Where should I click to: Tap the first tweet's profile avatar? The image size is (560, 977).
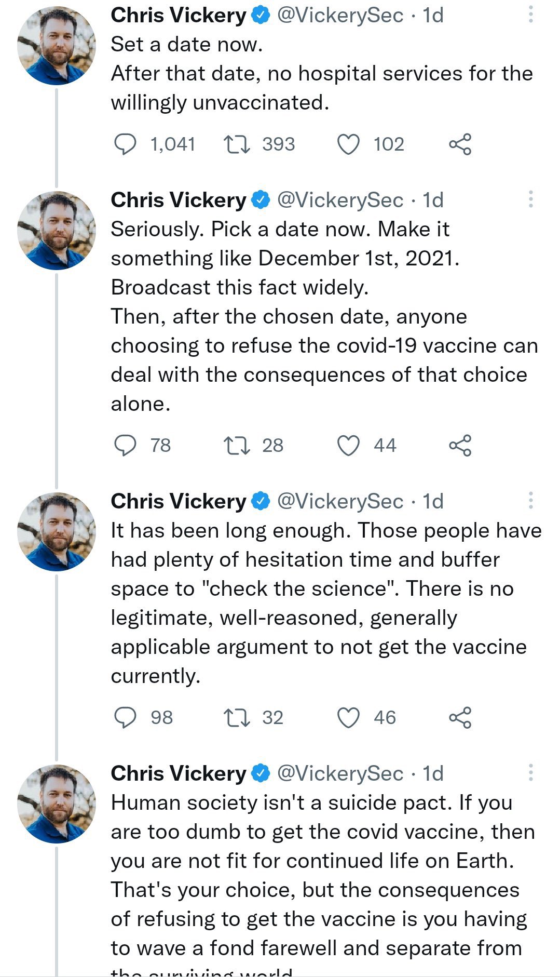[x=57, y=46]
